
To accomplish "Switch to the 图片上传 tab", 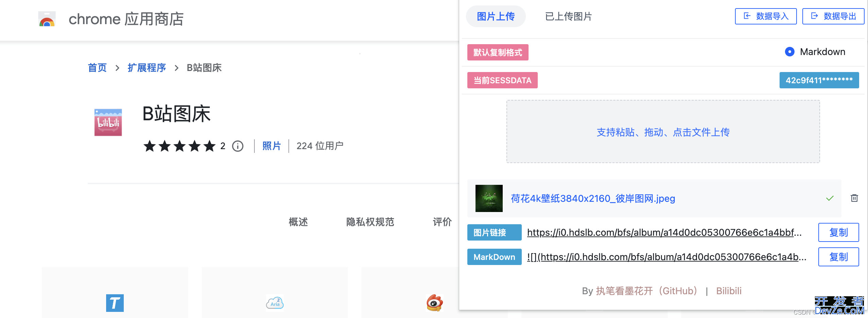I will point(496,16).
